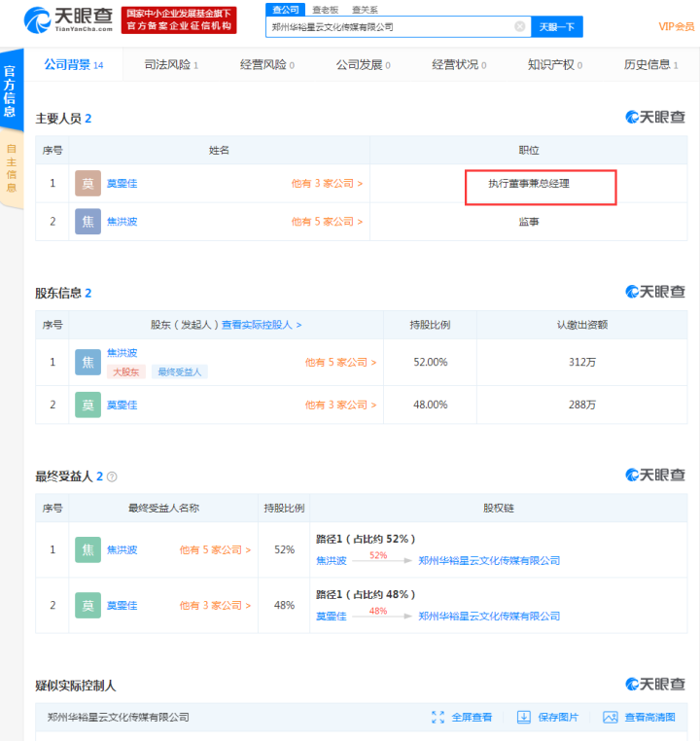Screen dimensions: 700x741
Task: Open the 经营风险 tab
Action: (266, 65)
